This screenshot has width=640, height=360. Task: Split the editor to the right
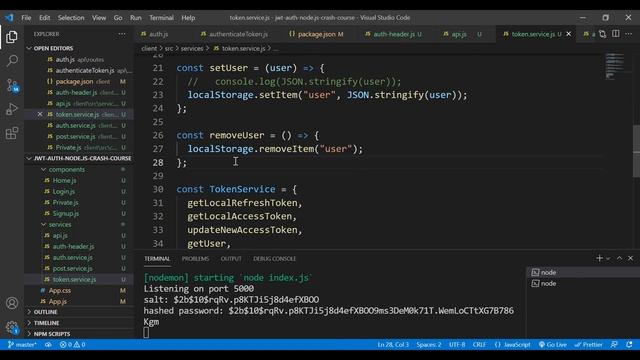[x=616, y=34]
